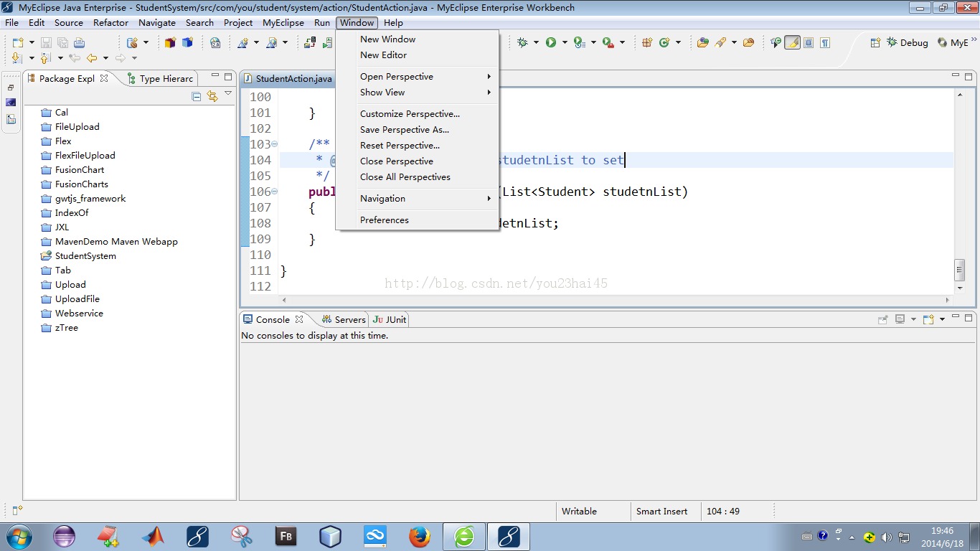Click the editor vertical scrollbar thumb
The image size is (980, 551).
(x=959, y=269)
